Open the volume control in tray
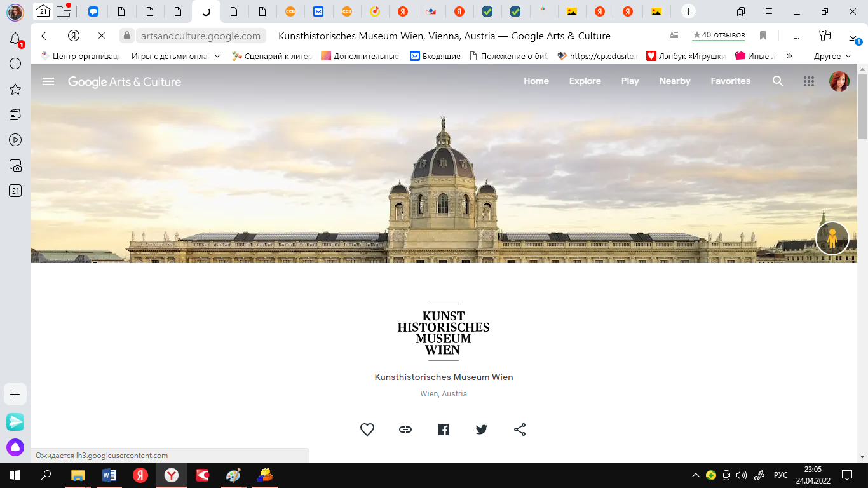868x488 pixels. pos(741,475)
